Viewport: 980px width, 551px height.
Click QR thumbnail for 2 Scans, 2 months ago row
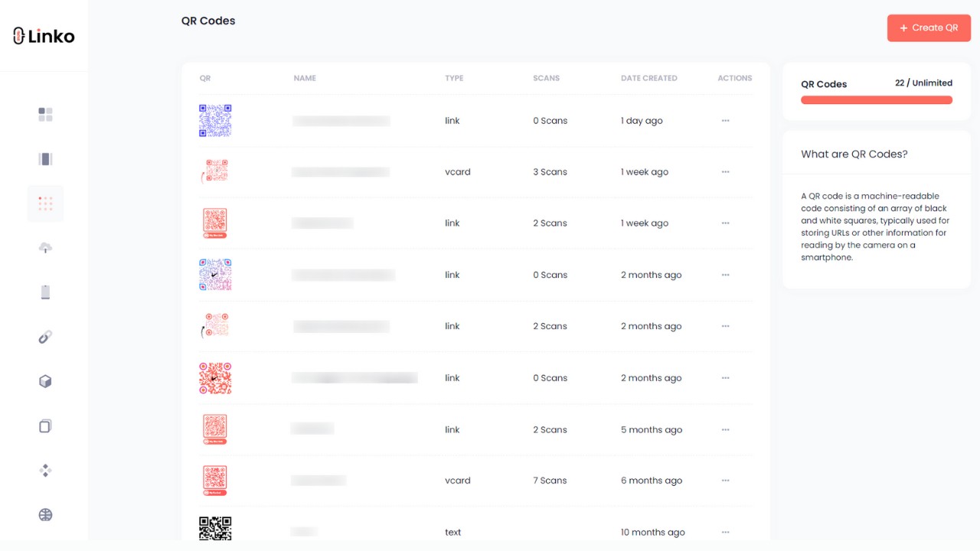point(215,326)
